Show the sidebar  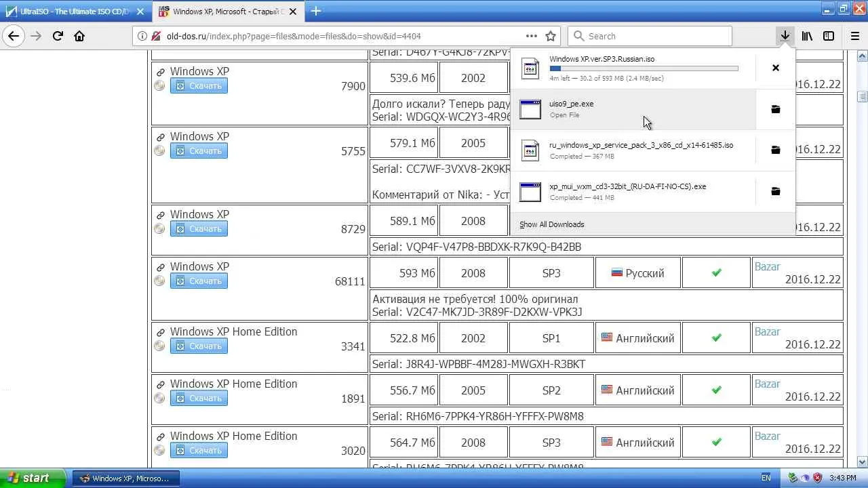pyautogui.click(x=829, y=36)
